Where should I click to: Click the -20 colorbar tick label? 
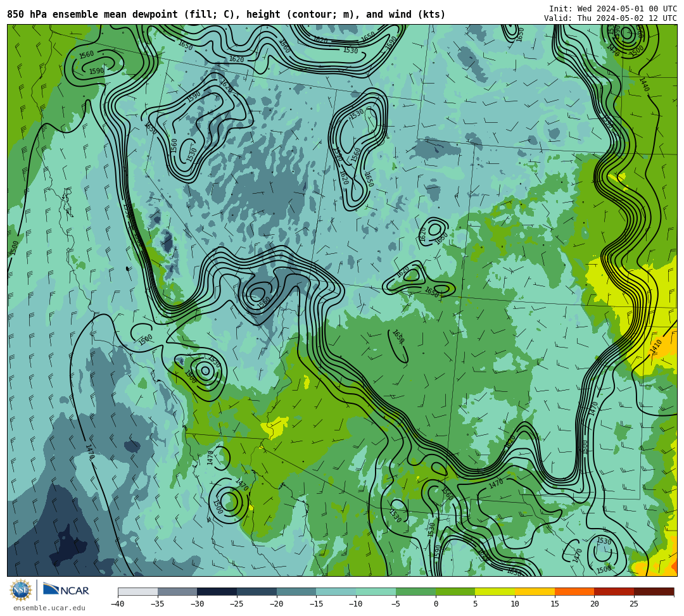click(276, 604)
